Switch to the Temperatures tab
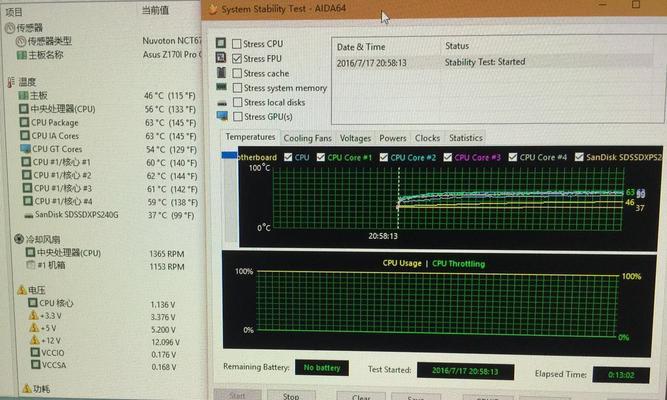 click(250, 137)
